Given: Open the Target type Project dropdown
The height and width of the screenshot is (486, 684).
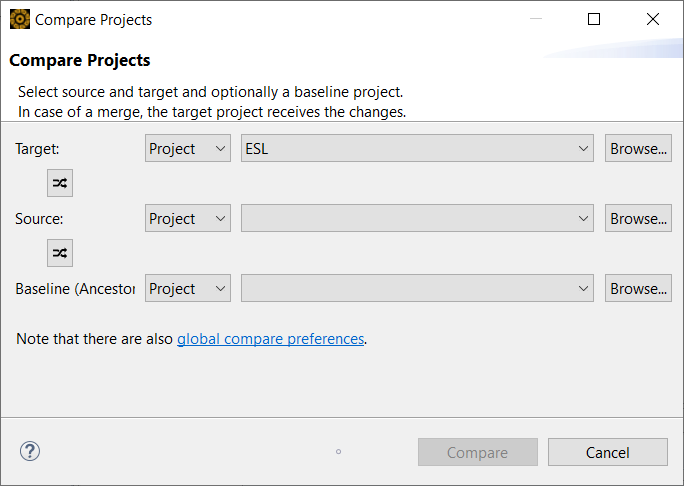Looking at the screenshot, I should (x=188, y=149).
